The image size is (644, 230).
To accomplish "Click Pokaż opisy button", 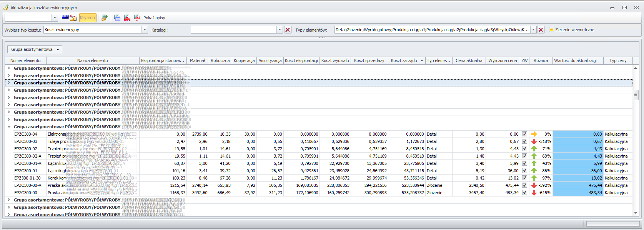I will point(154,18).
